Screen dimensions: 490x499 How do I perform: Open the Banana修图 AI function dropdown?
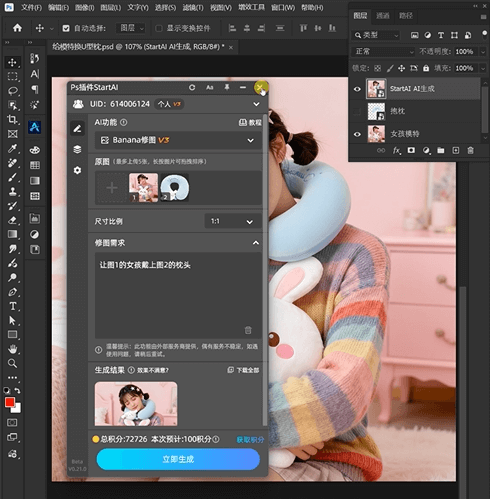(x=178, y=140)
